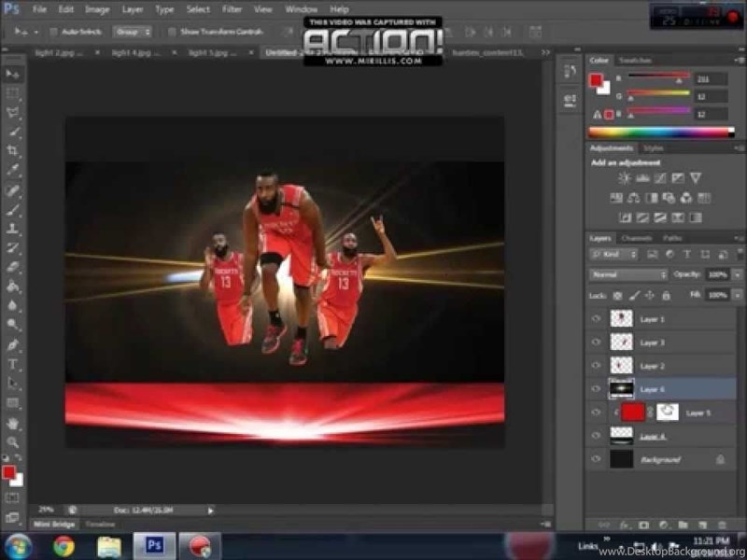The height and width of the screenshot is (560, 747).
Task: Open the blend mode dropdown showing Normal
Action: (x=627, y=275)
